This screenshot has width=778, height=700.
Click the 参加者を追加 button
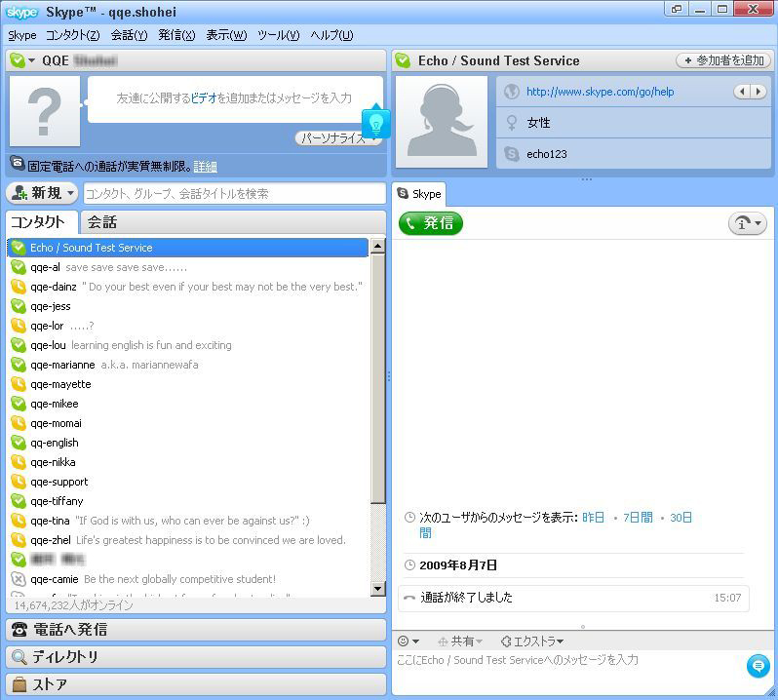(723, 60)
